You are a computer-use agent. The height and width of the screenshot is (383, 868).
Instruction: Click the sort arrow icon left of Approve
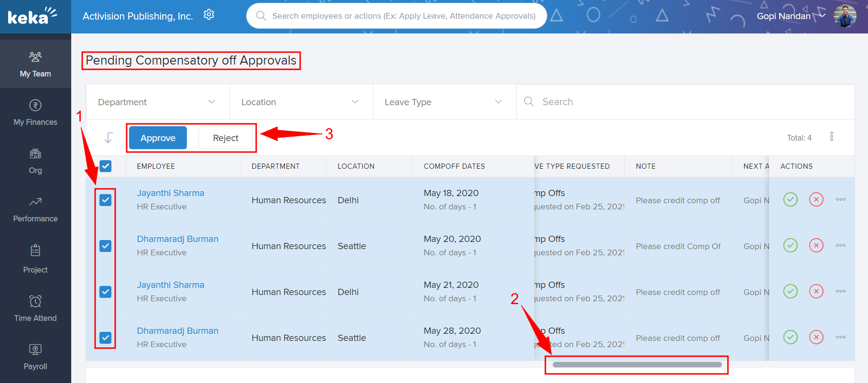point(108,138)
